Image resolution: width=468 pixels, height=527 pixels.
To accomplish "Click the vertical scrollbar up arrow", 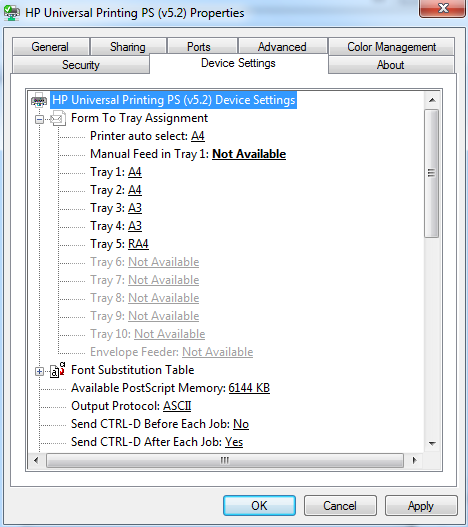I will 432,100.
